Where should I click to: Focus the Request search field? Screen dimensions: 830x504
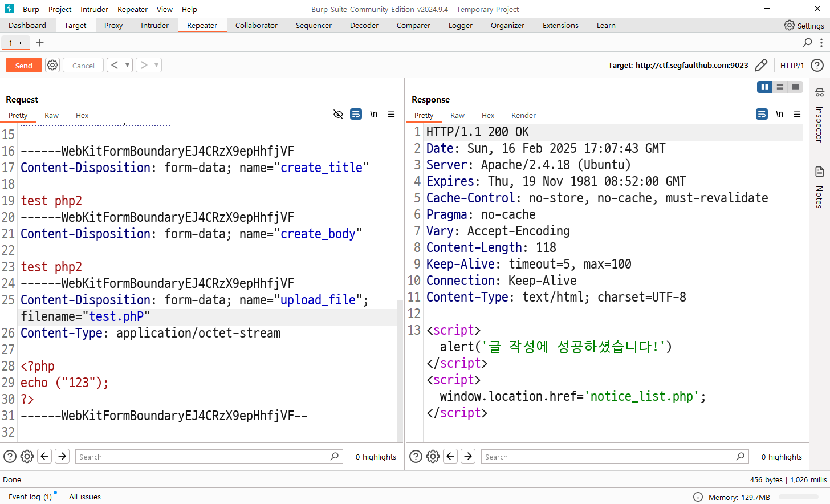click(209, 456)
